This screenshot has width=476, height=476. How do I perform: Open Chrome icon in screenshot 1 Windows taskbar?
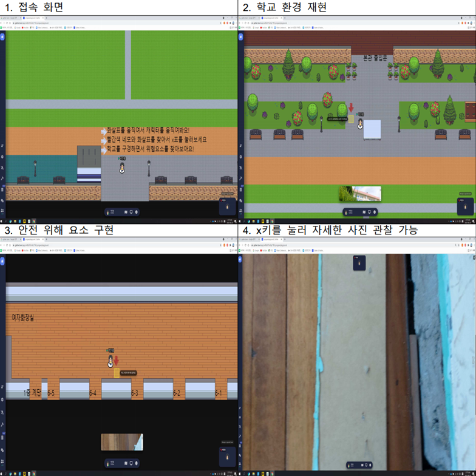(x=34, y=221)
